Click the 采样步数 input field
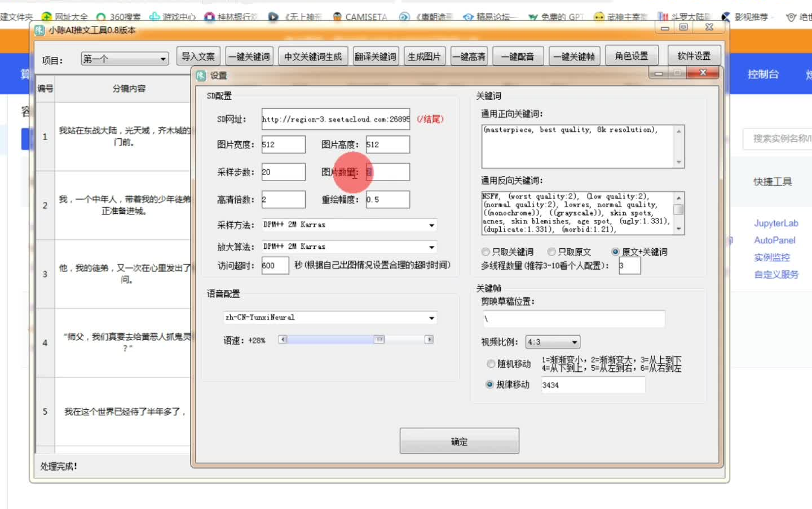 (x=283, y=172)
